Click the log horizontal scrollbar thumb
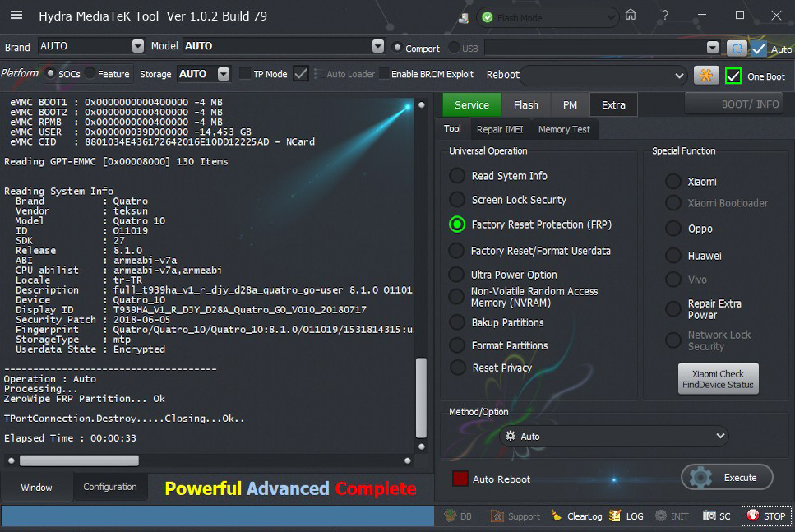The width and height of the screenshot is (795, 532). coord(79,460)
